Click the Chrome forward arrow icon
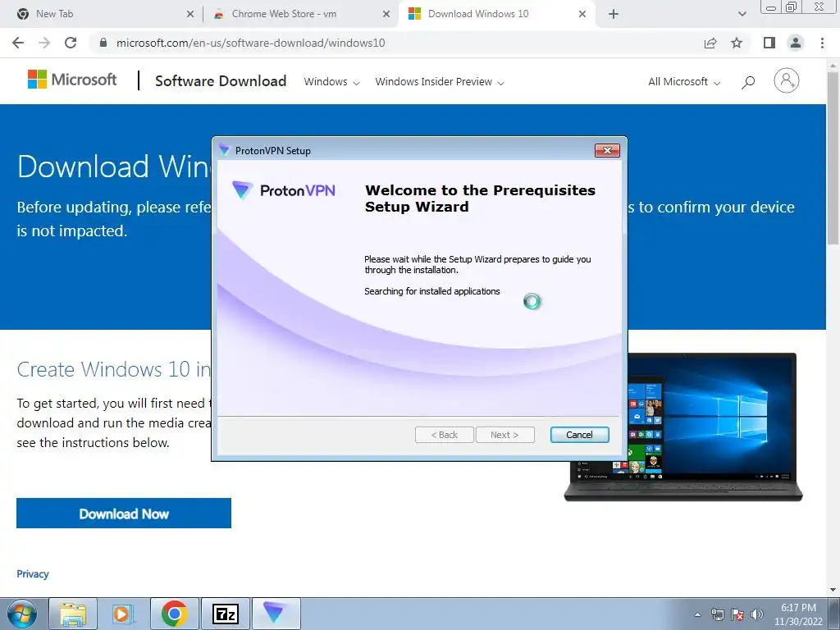Viewport: 840px width, 630px height. [44, 43]
